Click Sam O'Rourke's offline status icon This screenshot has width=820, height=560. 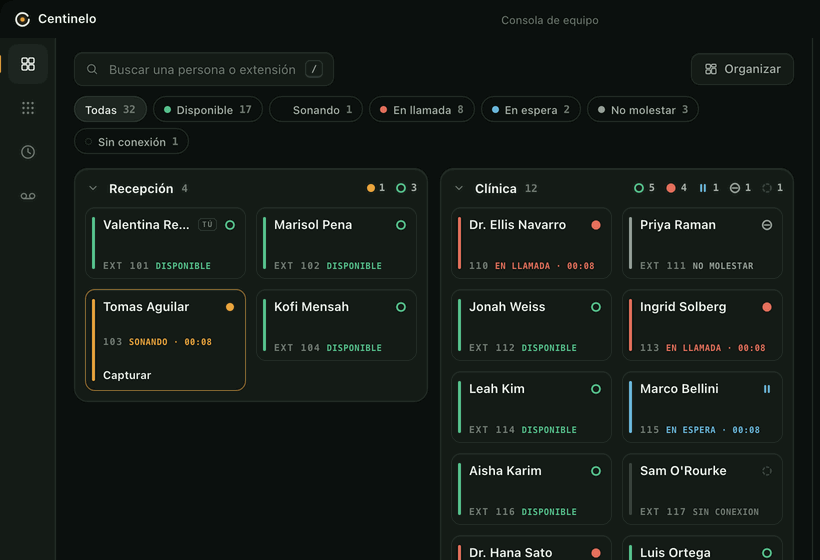767,471
